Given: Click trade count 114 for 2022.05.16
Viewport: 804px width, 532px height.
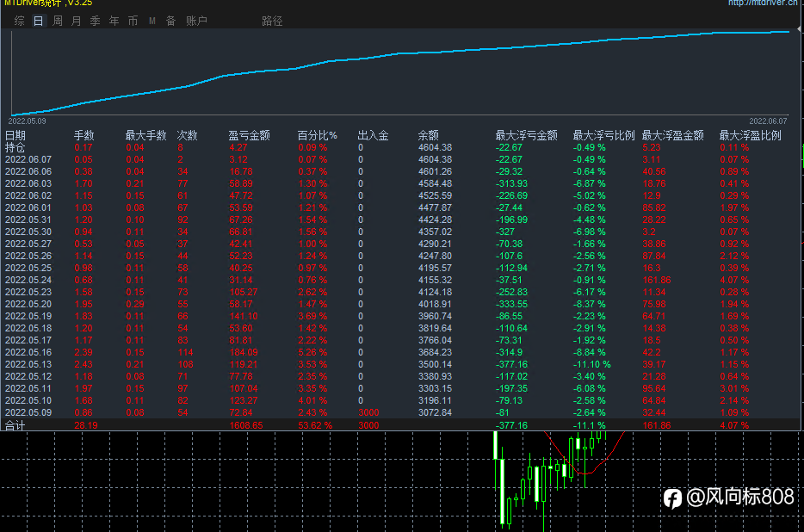Looking at the screenshot, I should point(185,352).
